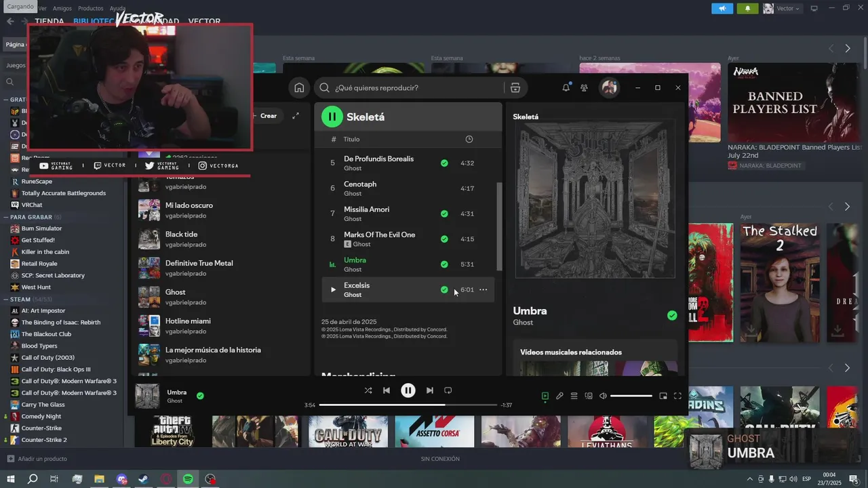Open Steam VECTOR profile tab
The width and height of the screenshot is (868, 488).
[x=204, y=21]
